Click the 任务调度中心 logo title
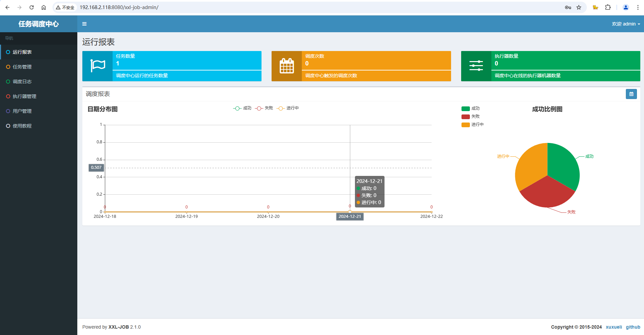 click(x=39, y=24)
